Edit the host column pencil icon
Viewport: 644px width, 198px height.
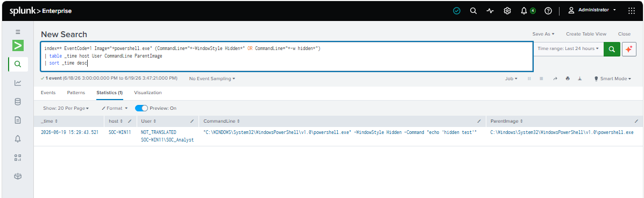130,122
